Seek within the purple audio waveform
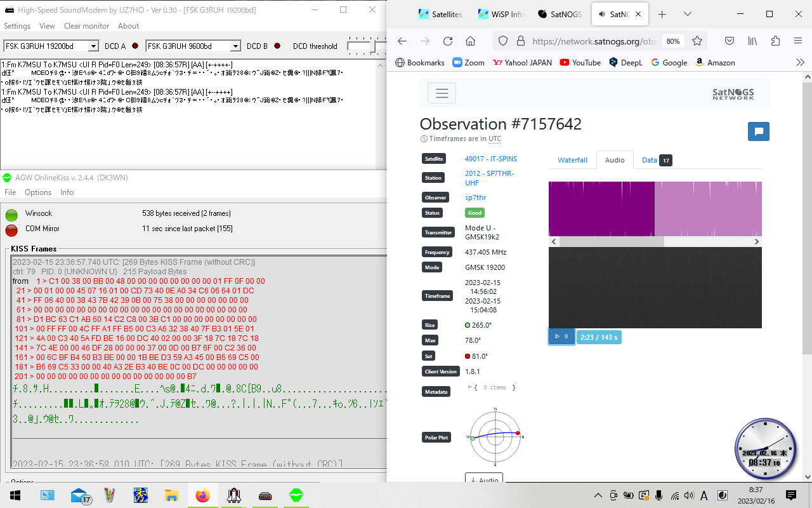The image size is (812, 508). coord(655,209)
